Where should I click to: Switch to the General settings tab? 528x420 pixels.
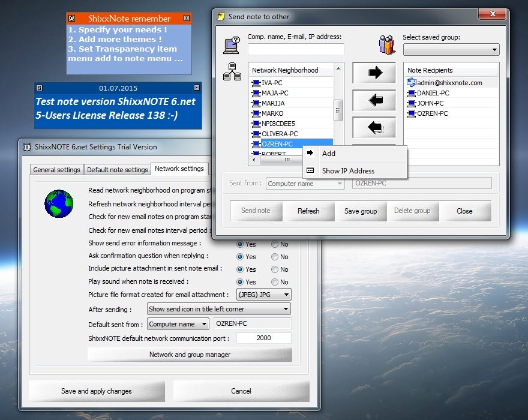(56, 170)
